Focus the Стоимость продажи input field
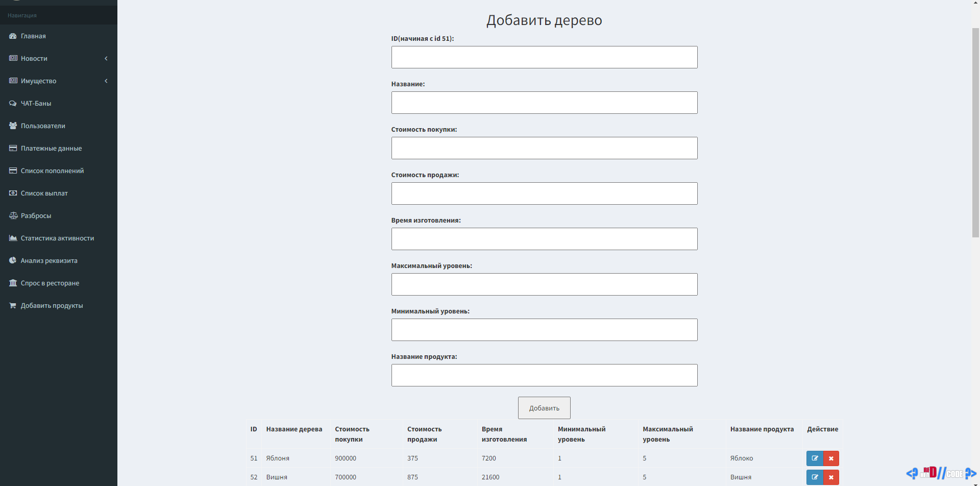This screenshot has height=486, width=980. click(544, 193)
